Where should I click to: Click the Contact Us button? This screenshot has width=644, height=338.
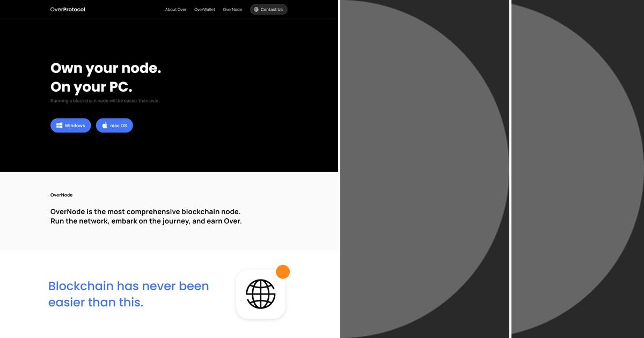[268, 9]
